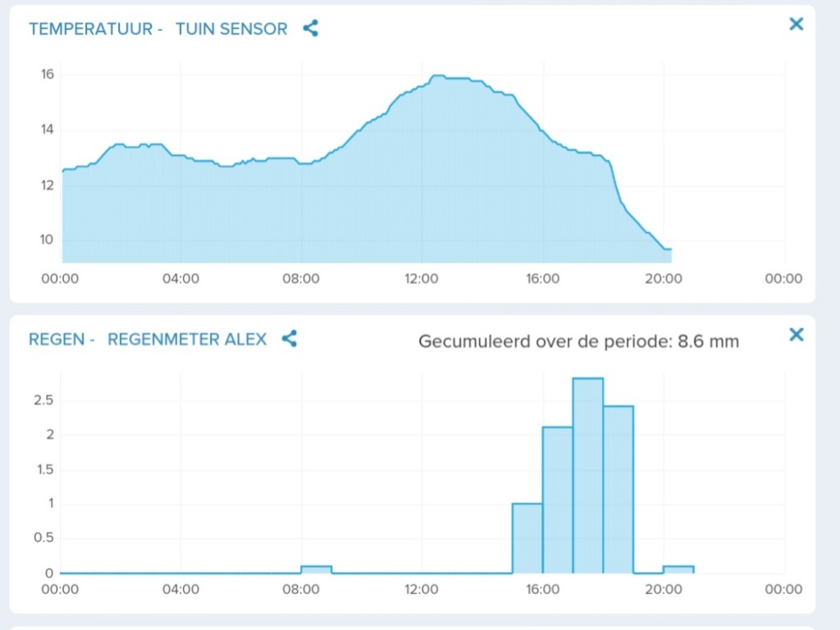Select the TEMPERATUUR heading label
This screenshot has width=840, height=630.
click(x=90, y=29)
